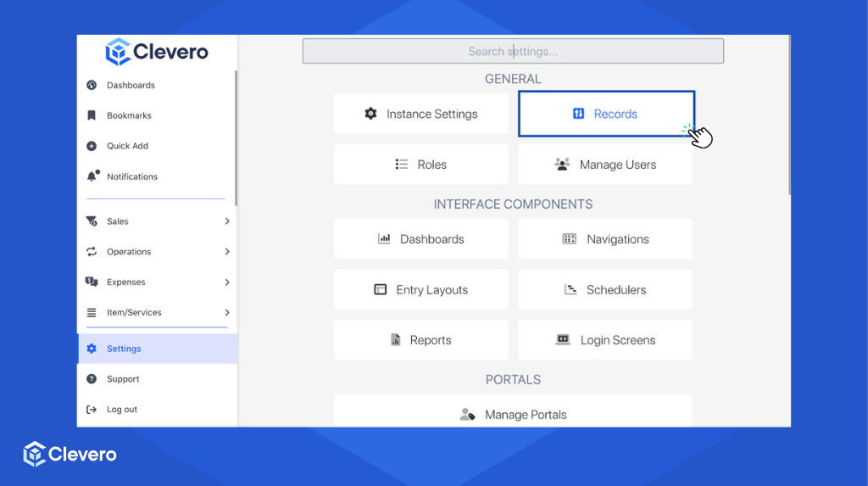Focus the Search settings field
Image resolution: width=868 pixels, height=486 pixels.
(x=513, y=51)
